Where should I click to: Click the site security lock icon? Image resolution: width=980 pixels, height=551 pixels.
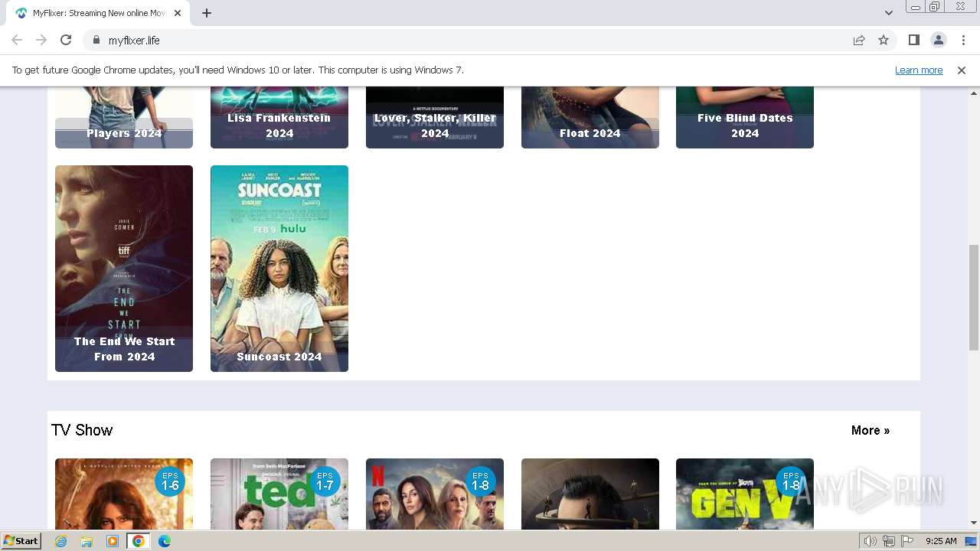pyautogui.click(x=96, y=40)
